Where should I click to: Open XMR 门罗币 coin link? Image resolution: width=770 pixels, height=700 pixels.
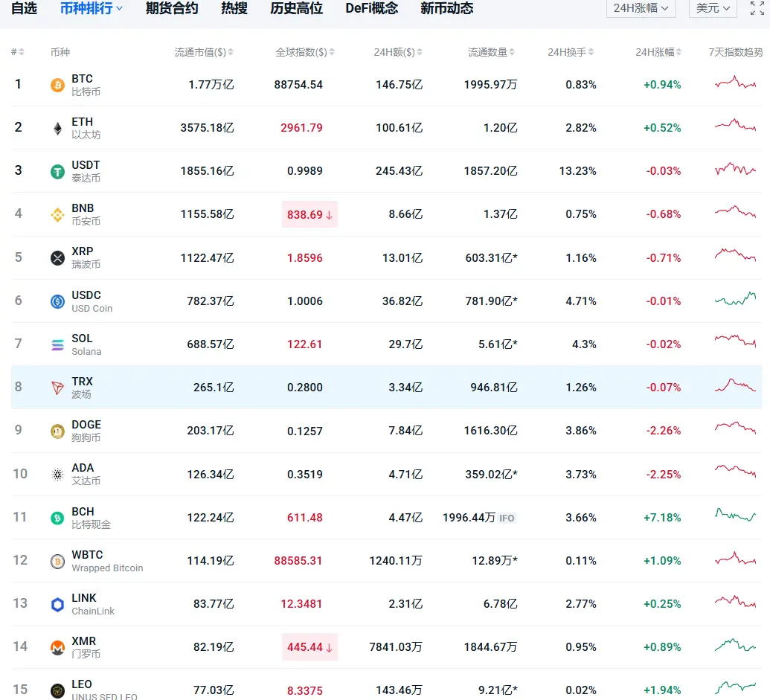[x=86, y=647]
